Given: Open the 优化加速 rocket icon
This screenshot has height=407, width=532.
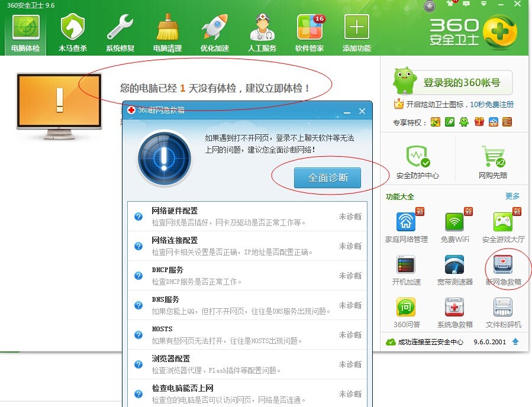Looking at the screenshot, I should [214, 33].
